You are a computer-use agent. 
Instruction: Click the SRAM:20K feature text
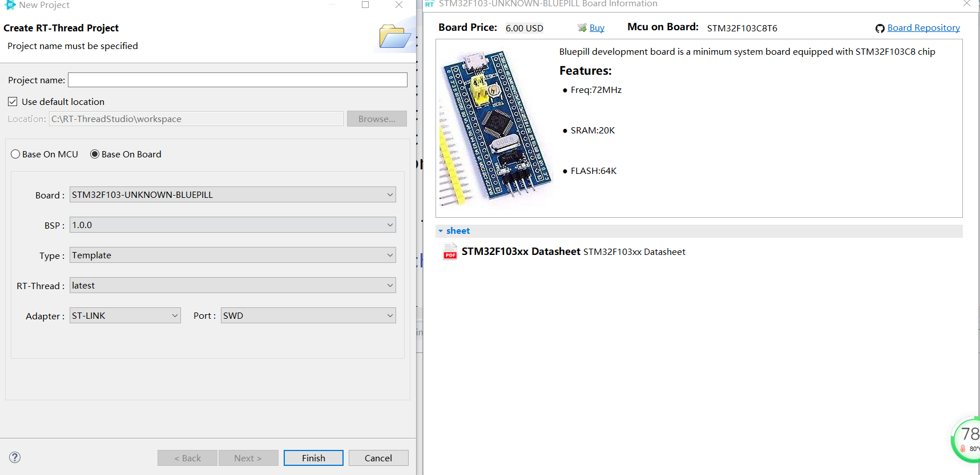tap(592, 131)
